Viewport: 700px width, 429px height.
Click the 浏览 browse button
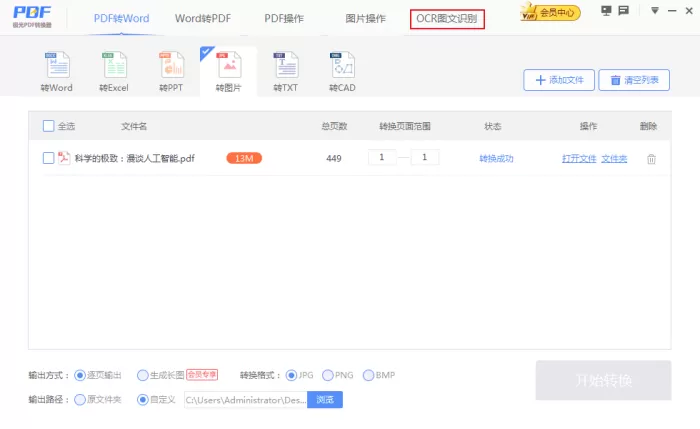pyautogui.click(x=325, y=400)
